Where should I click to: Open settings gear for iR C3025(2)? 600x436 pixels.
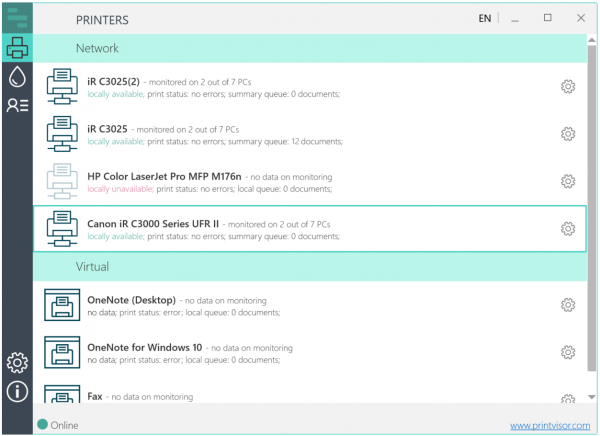click(x=567, y=86)
